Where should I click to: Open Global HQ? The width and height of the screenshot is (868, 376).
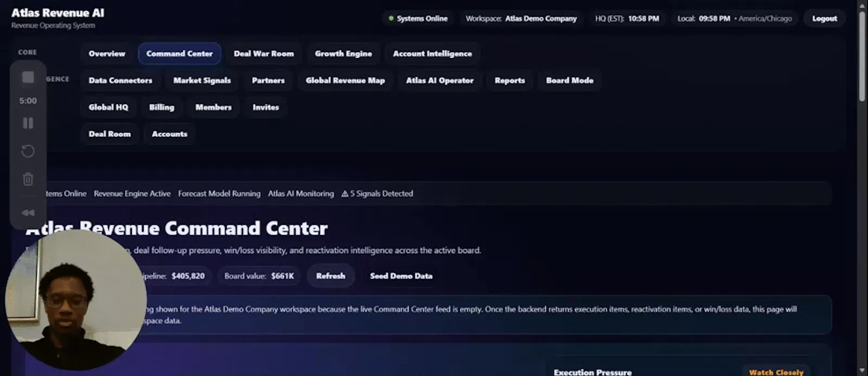(x=108, y=107)
